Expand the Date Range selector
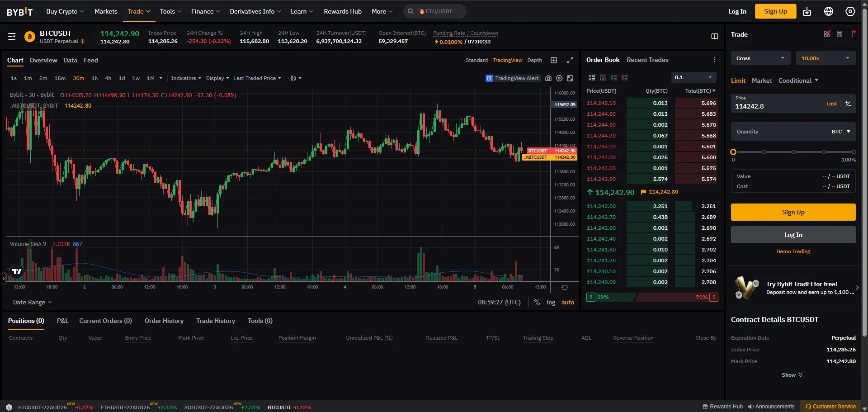The width and height of the screenshot is (868, 412). point(32,302)
